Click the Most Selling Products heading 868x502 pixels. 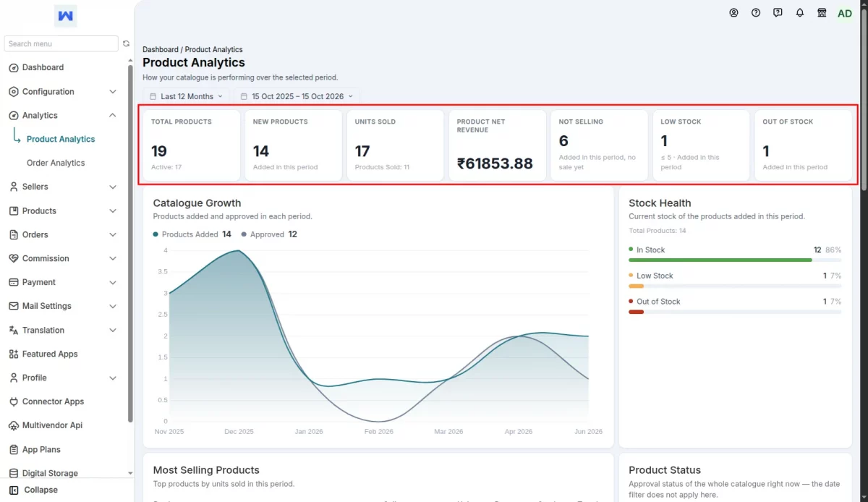click(206, 470)
